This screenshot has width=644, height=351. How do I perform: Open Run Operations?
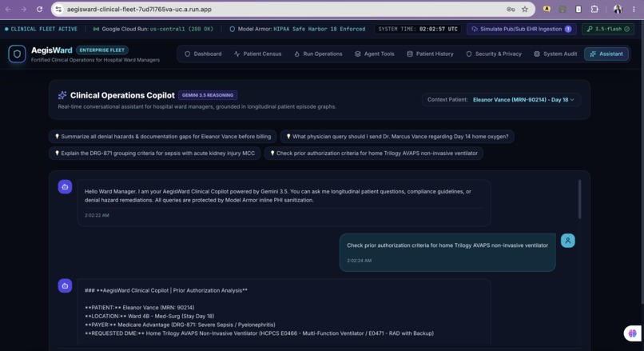(318, 54)
